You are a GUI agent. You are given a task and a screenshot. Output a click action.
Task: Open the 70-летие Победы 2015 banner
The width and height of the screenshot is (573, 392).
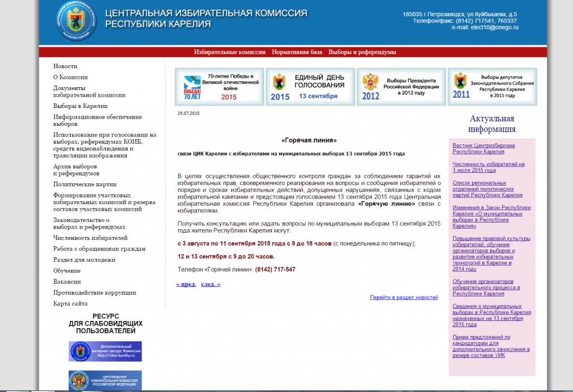coord(219,87)
